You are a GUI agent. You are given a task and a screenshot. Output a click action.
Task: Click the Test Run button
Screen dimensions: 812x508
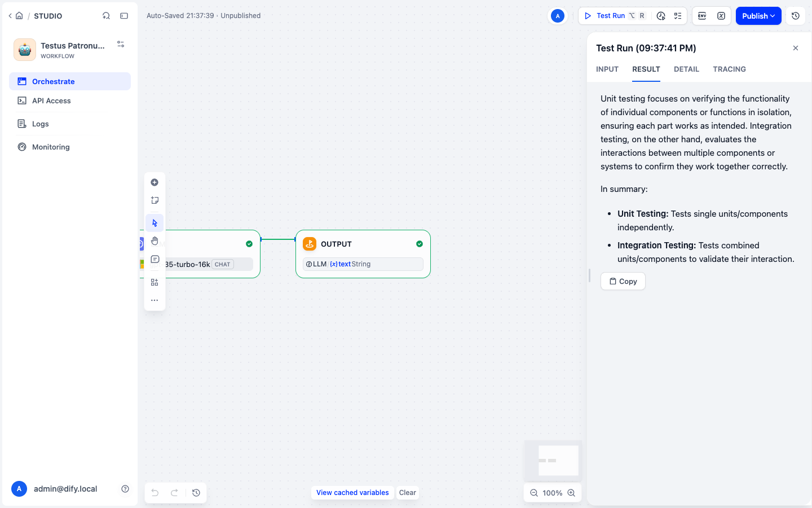pyautogui.click(x=615, y=16)
